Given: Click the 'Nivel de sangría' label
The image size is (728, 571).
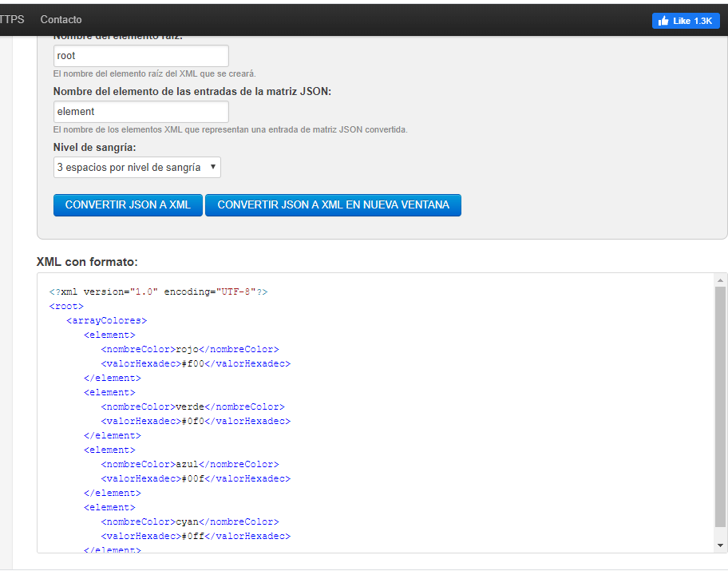Looking at the screenshot, I should (x=94, y=147).
